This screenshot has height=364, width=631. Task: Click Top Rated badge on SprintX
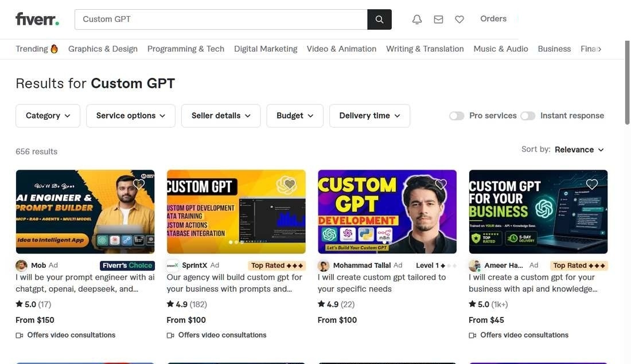277,265
